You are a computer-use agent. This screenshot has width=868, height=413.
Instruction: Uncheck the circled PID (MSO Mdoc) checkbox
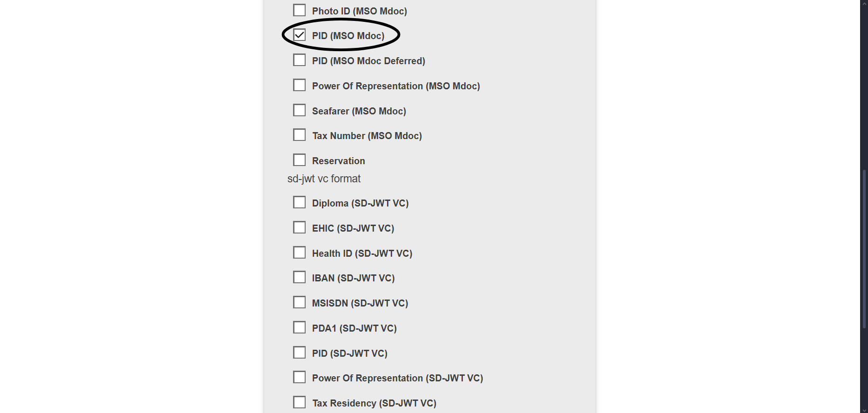[300, 35]
